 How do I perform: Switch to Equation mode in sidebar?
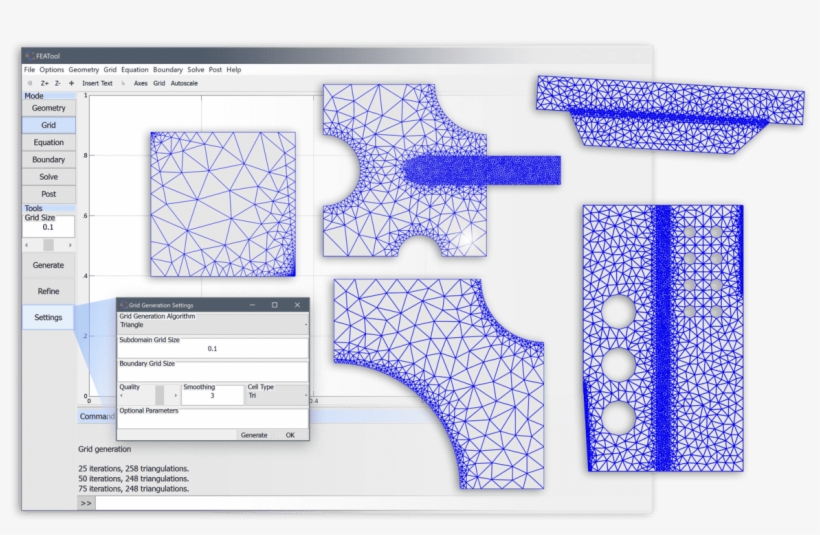tap(49, 142)
